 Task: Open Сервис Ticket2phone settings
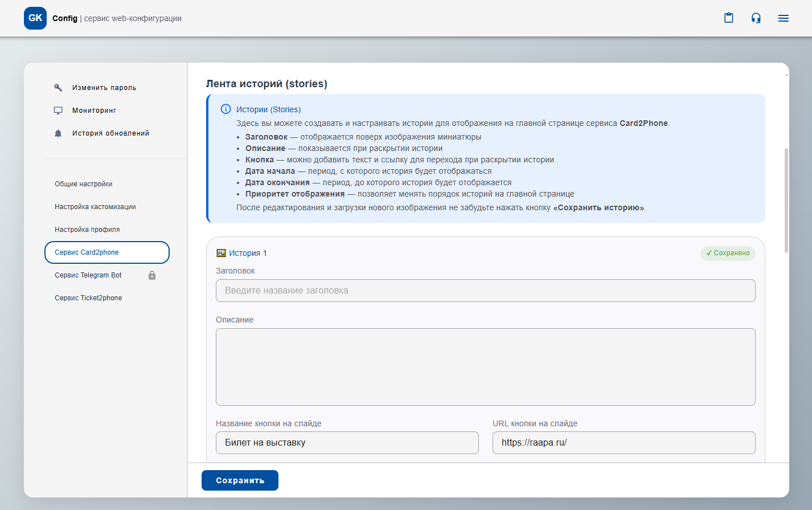coord(88,298)
